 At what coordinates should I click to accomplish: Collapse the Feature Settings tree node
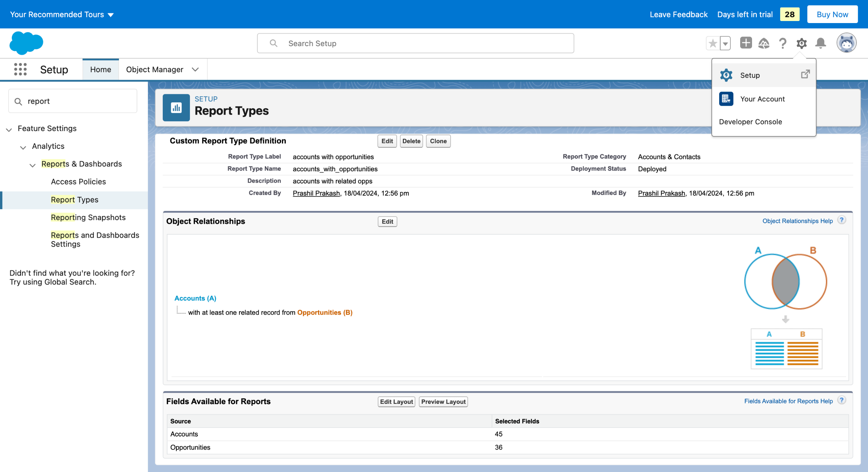point(9,129)
